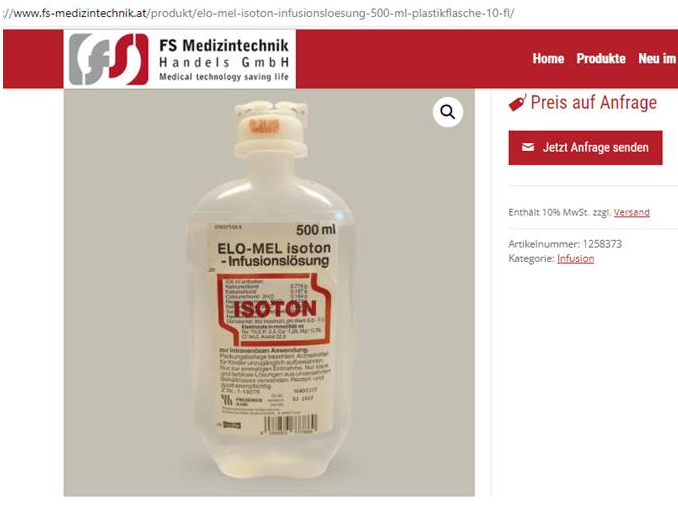678x526 pixels.
Task: Click the 'Preis auf Anfrage' heading
Action: [x=593, y=103]
